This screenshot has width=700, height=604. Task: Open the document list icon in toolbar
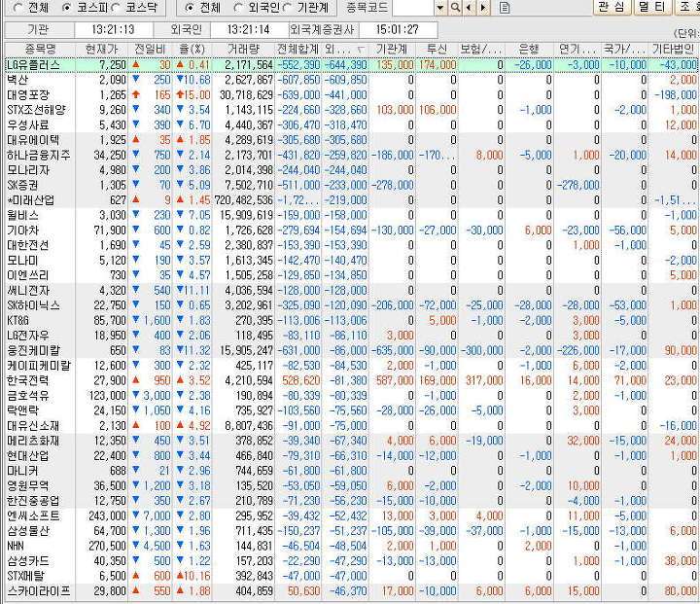(504, 8)
